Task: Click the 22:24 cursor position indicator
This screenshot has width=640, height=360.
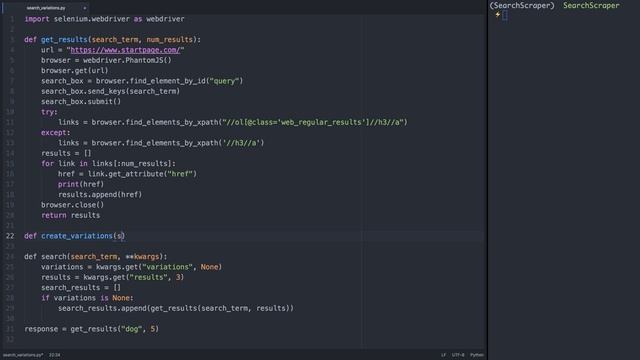Action: (x=54, y=355)
